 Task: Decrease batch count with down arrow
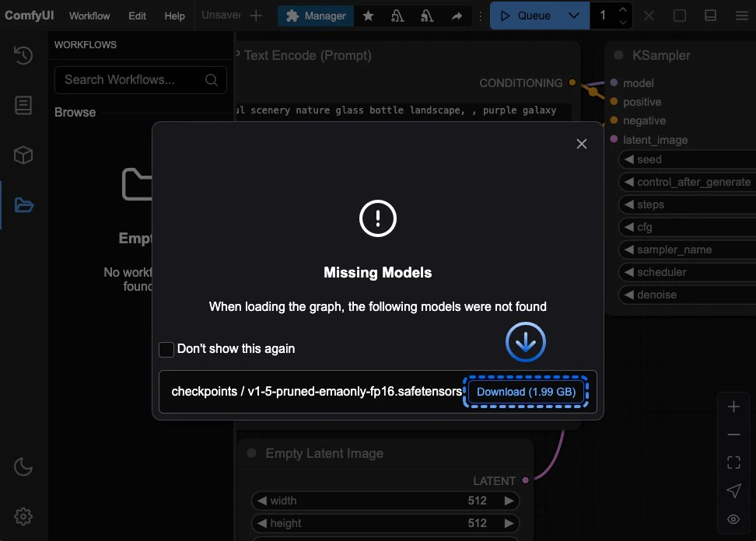[622, 23]
